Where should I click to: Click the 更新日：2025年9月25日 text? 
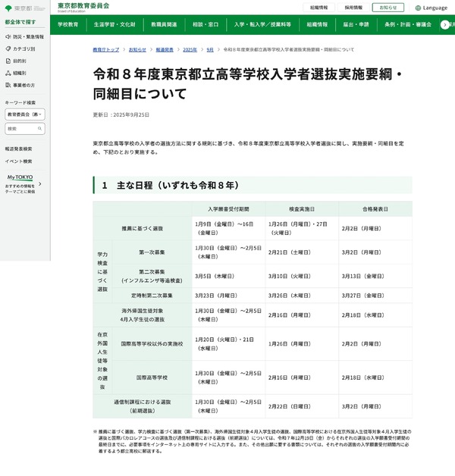(121, 114)
